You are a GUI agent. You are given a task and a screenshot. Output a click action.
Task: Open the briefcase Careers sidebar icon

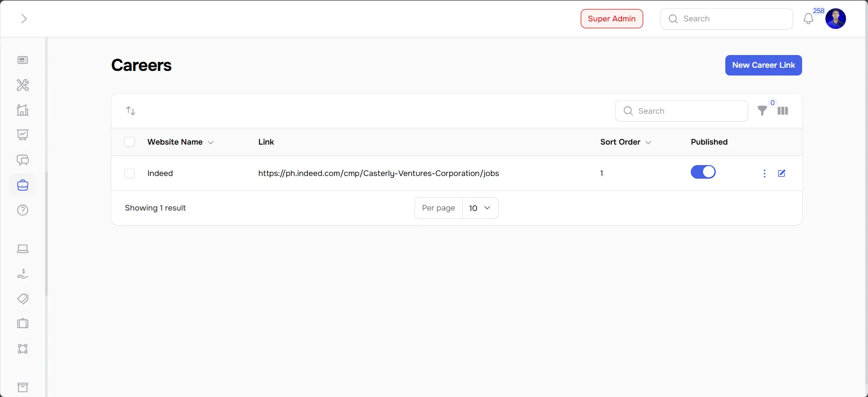point(23,185)
